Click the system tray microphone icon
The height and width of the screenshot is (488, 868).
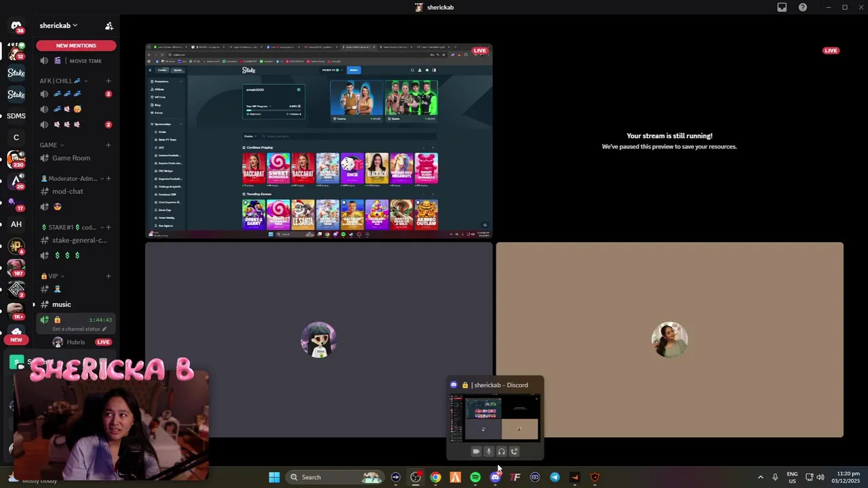pos(775,477)
